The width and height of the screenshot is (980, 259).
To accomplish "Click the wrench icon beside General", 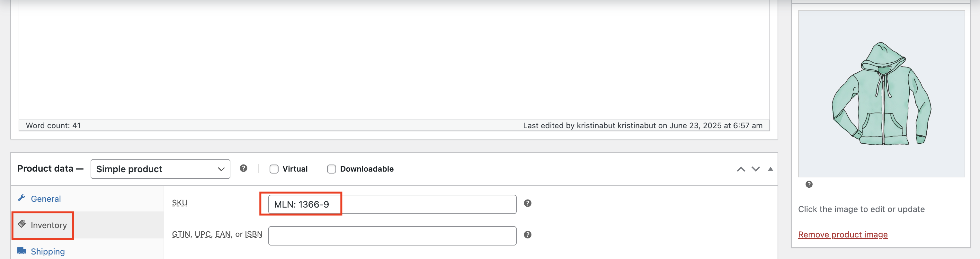I will click(x=22, y=198).
